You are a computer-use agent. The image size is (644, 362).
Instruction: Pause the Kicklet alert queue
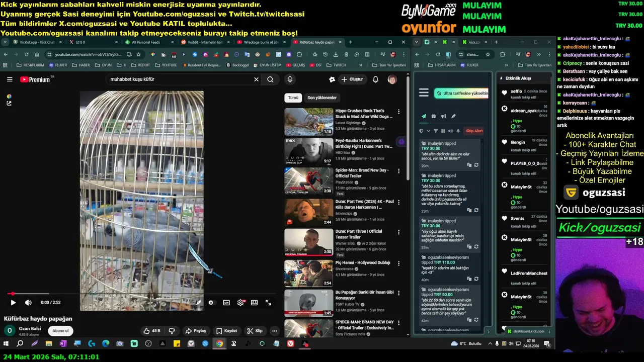(x=443, y=131)
